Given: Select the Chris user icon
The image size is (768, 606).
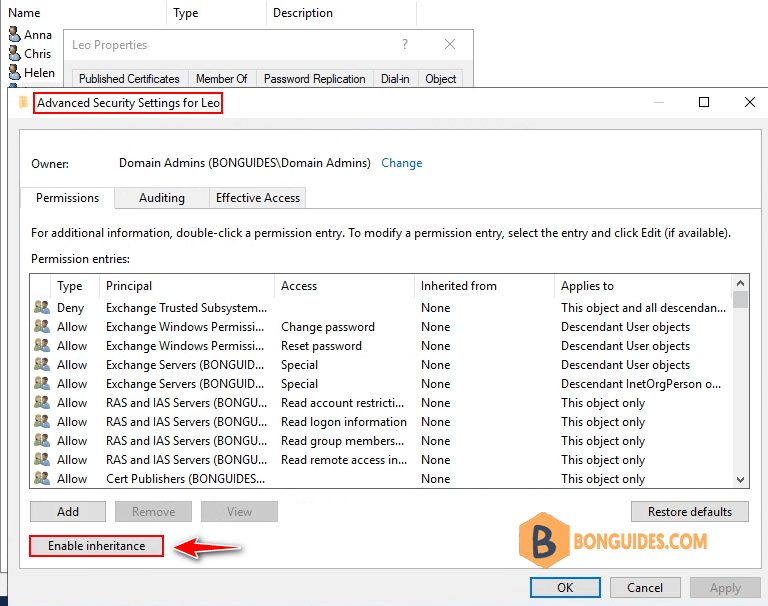Looking at the screenshot, I should 15,53.
